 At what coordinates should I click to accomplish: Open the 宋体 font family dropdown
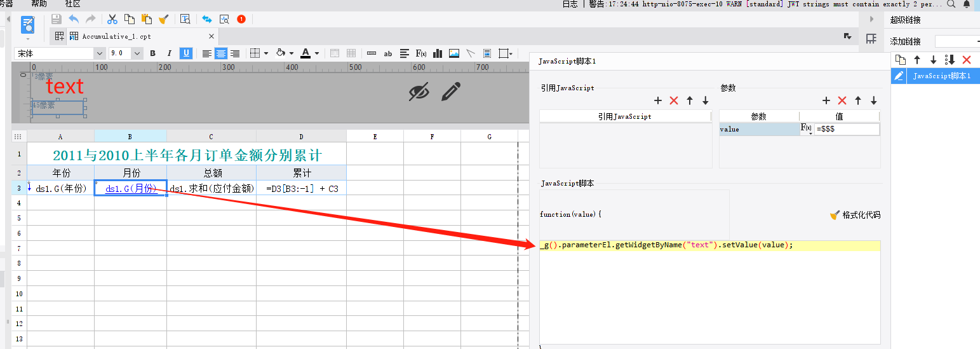[99, 53]
